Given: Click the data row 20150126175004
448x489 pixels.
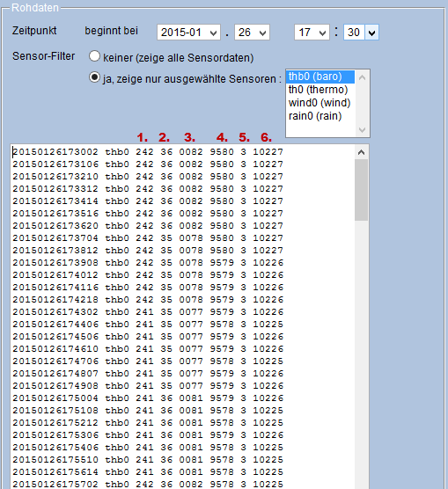Looking at the screenshot, I should [x=148, y=398].
